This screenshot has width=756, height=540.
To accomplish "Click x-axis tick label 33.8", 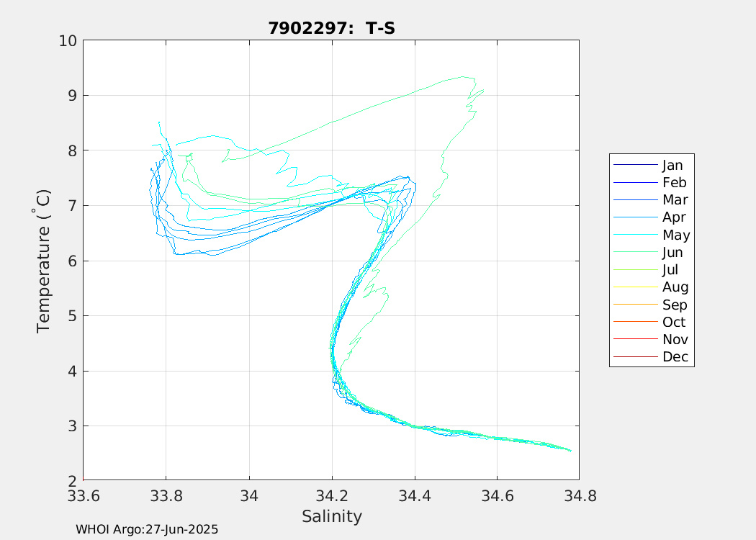I will coord(166,495).
